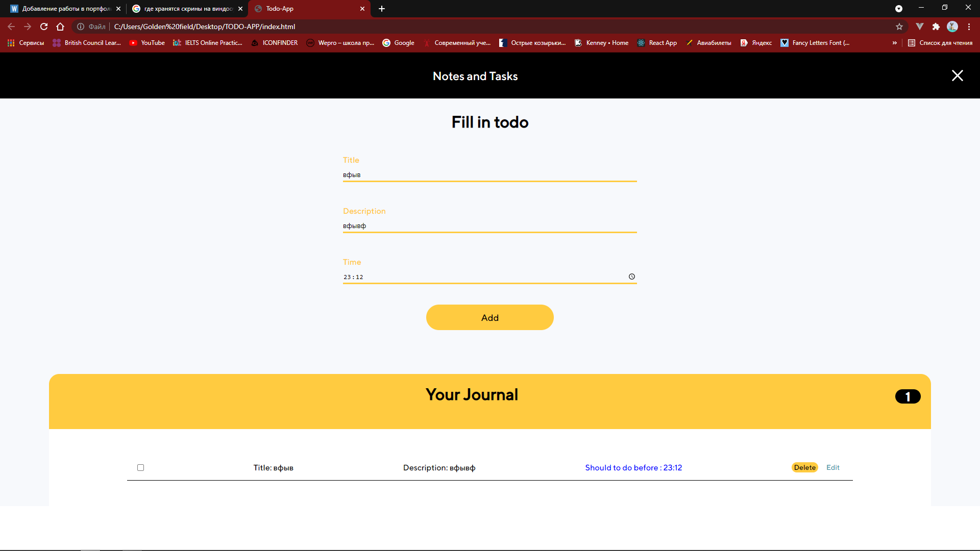Click the browser forward arrow
980x551 pixels.
click(x=28, y=27)
